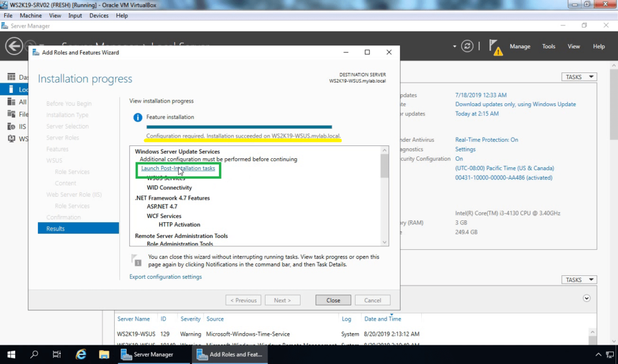This screenshot has height=364, width=618.
Task: Click 'HTTP Activation' in results list
Action: [179, 225]
